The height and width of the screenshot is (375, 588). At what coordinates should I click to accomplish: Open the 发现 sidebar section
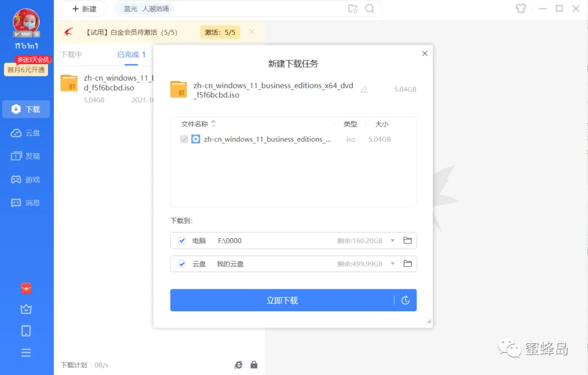(26, 156)
